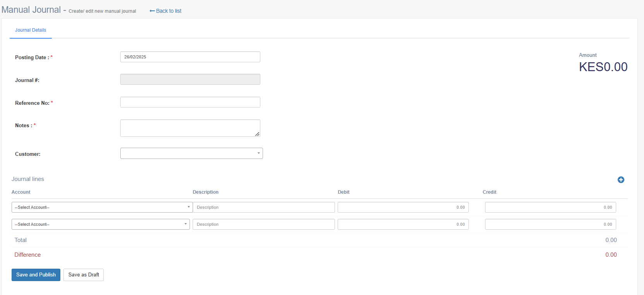Image resolution: width=644 pixels, height=295 pixels.
Task: Click first journal line Description field
Action: (264, 207)
